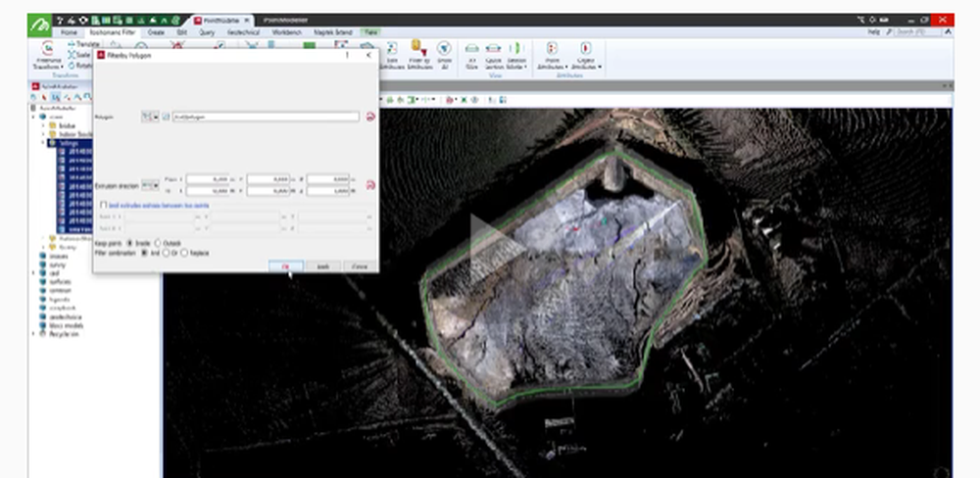Expand the Recycle bin tree node
This screenshot has width=980, height=478.
click(34, 334)
